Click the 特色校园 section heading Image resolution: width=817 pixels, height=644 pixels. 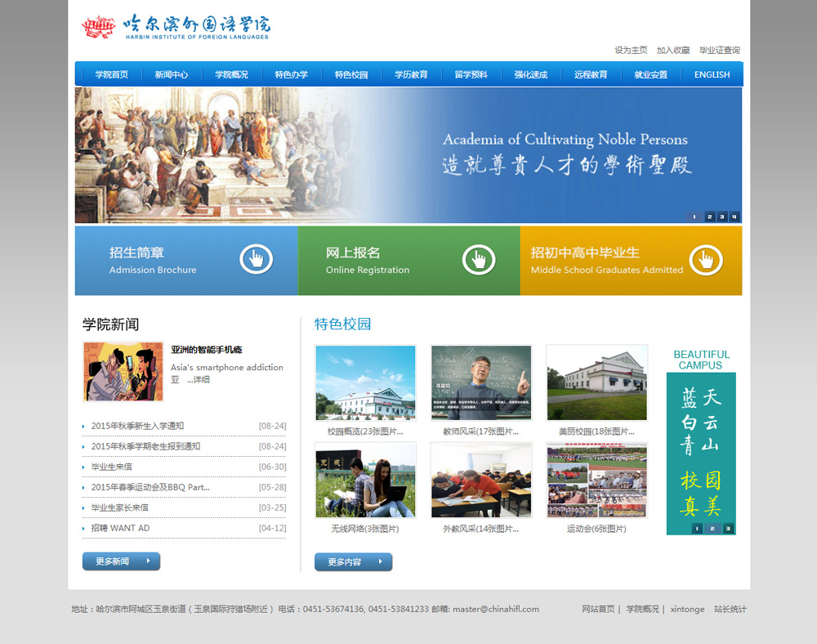point(342,324)
